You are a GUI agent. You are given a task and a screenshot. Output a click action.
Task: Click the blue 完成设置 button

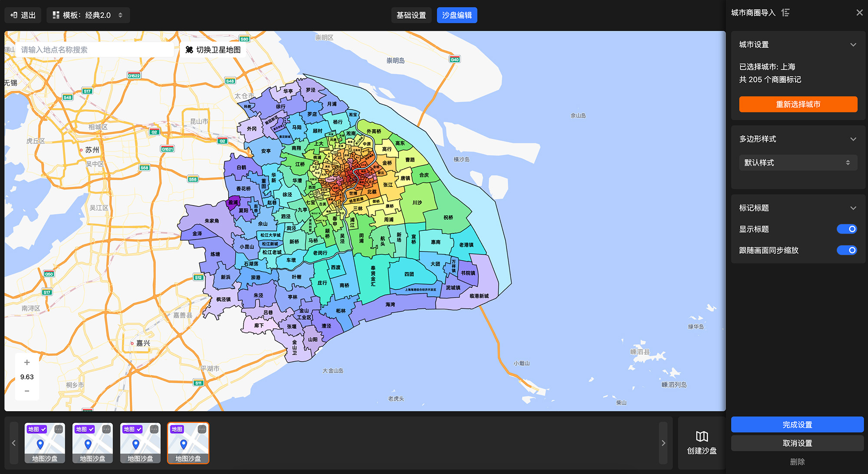(x=797, y=425)
